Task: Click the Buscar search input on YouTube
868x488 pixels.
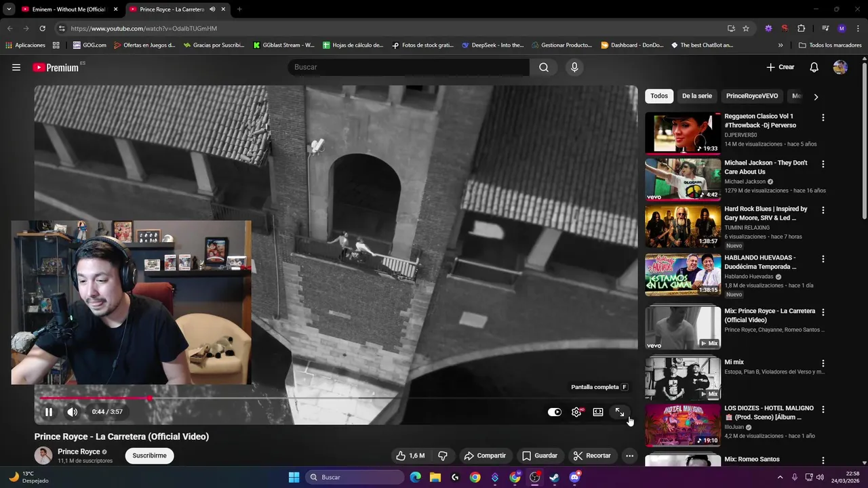Action: pos(408,67)
